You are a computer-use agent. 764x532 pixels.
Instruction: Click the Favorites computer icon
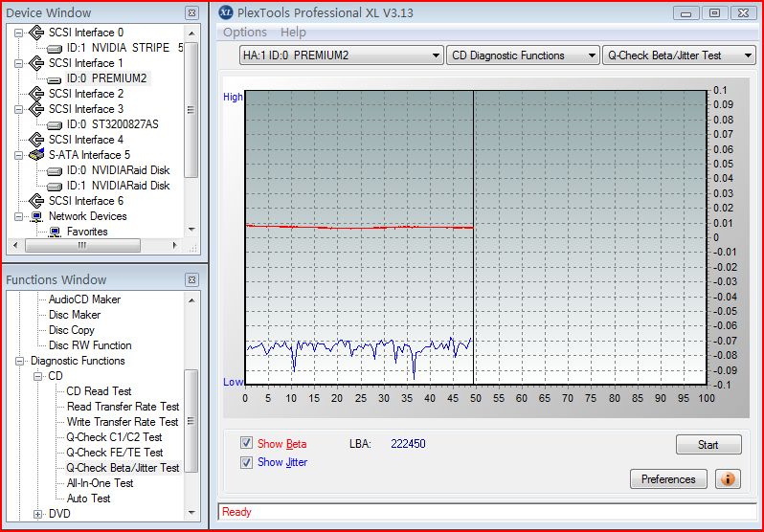click(x=55, y=232)
